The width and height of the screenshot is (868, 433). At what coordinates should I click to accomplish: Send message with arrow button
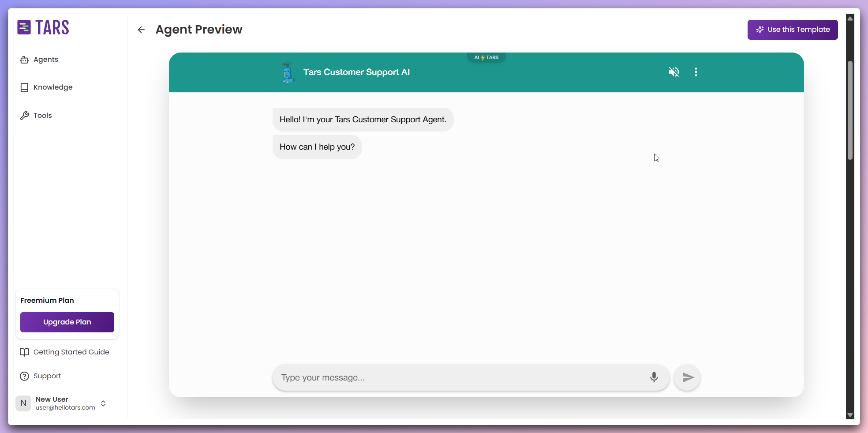(688, 377)
